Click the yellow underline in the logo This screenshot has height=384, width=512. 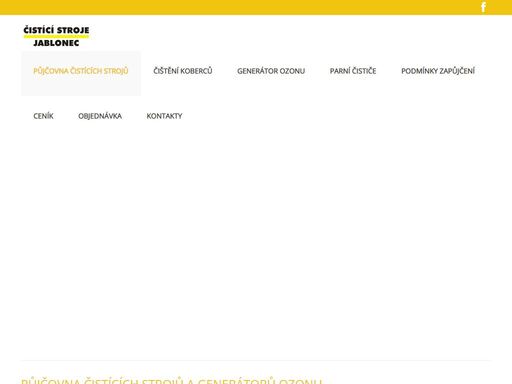[56, 36]
